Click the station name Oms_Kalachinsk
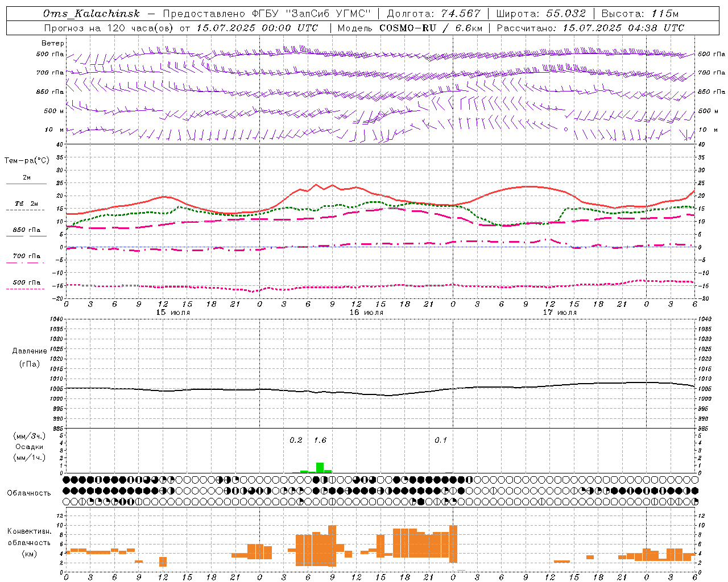The image size is (728, 582). pos(92,14)
